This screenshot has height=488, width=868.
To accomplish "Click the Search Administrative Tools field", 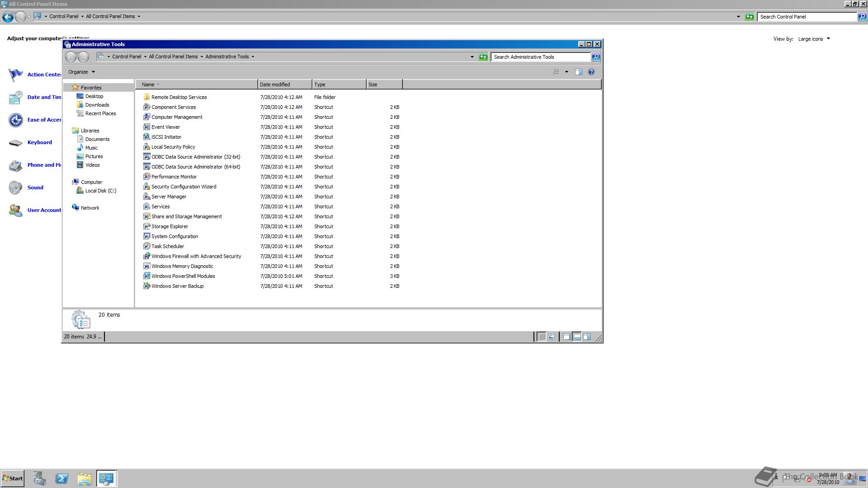I will coord(541,57).
